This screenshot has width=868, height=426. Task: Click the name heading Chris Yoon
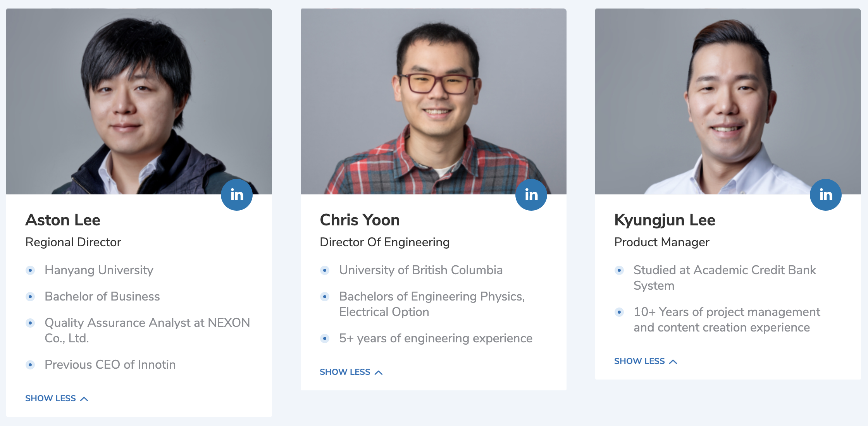pos(360,220)
